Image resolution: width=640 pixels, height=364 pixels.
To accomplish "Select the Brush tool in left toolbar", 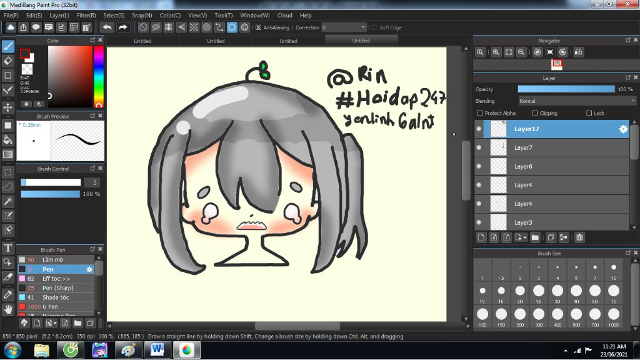I will point(7,46).
